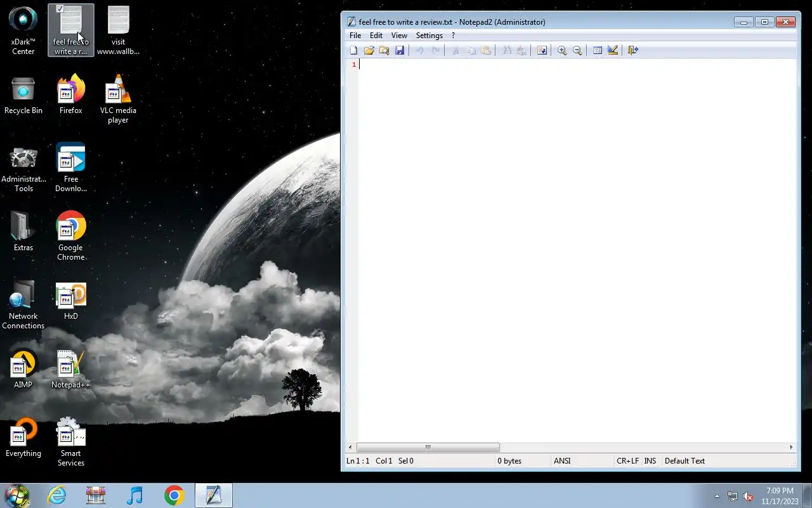
Task: Expand the hidden tray icons arrow
Action: click(x=717, y=496)
